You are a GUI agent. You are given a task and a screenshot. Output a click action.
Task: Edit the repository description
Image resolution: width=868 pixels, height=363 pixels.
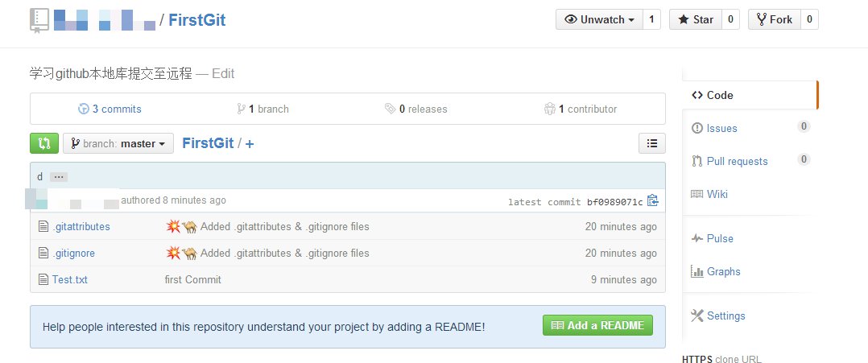click(223, 73)
